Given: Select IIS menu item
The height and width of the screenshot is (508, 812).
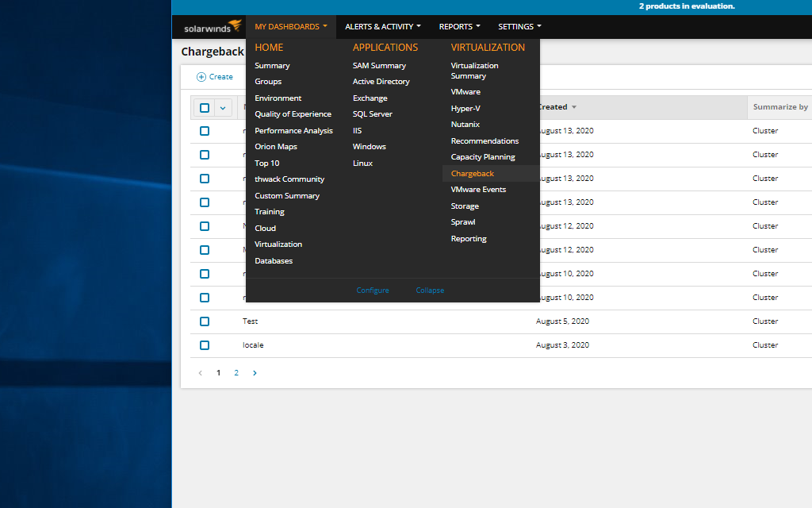Looking at the screenshot, I should pyautogui.click(x=357, y=131).
